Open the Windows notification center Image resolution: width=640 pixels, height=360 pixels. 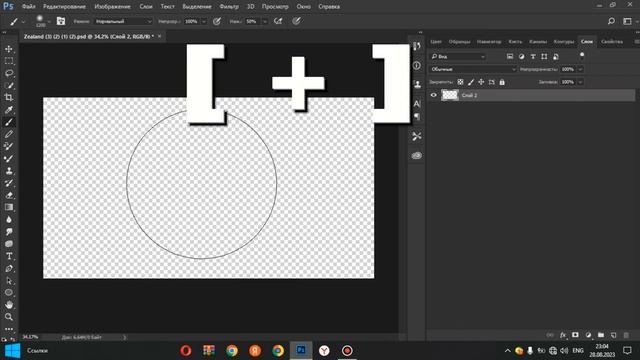point(627,351)
